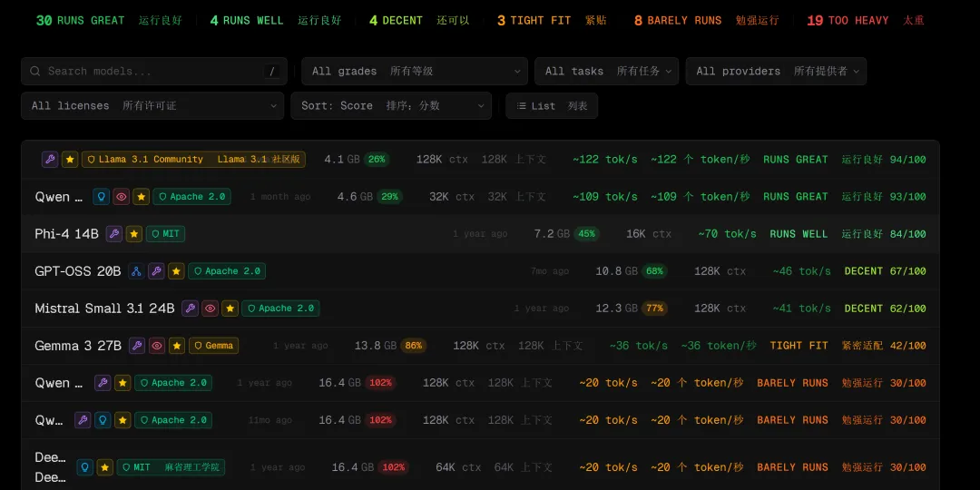Click the 94/100 score

click(907, 160)
